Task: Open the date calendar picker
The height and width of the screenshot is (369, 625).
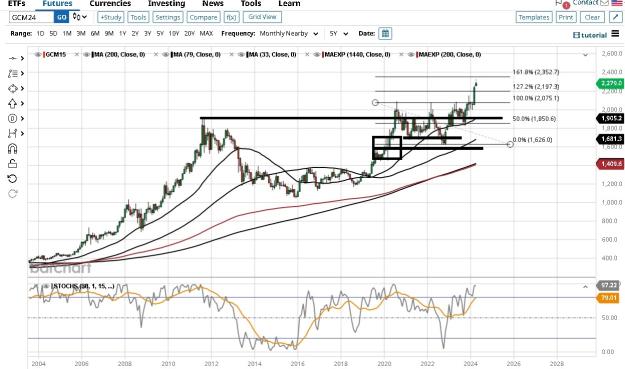Action: pos(385,33)
